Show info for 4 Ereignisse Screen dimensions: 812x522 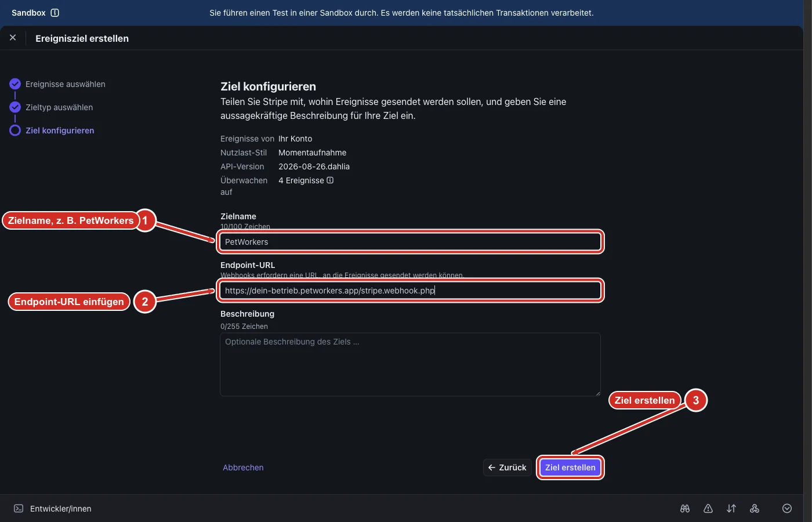[330, 180]
